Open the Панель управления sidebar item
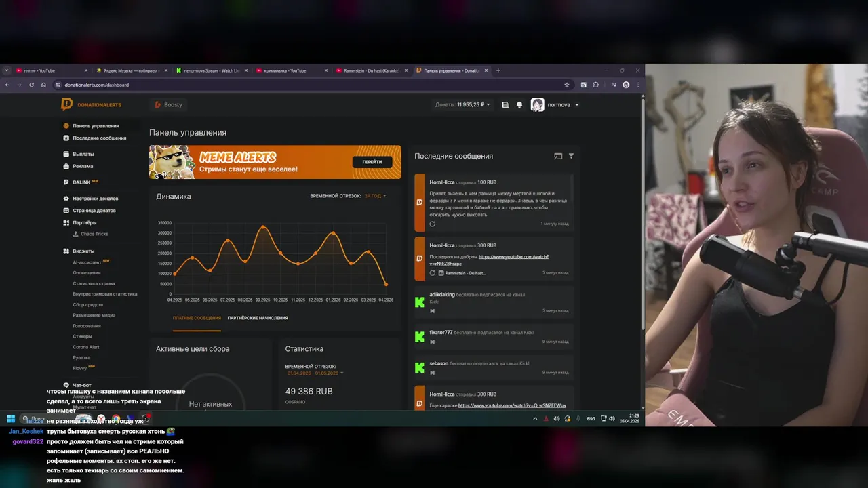868x488 pixels. coord(96,126)
